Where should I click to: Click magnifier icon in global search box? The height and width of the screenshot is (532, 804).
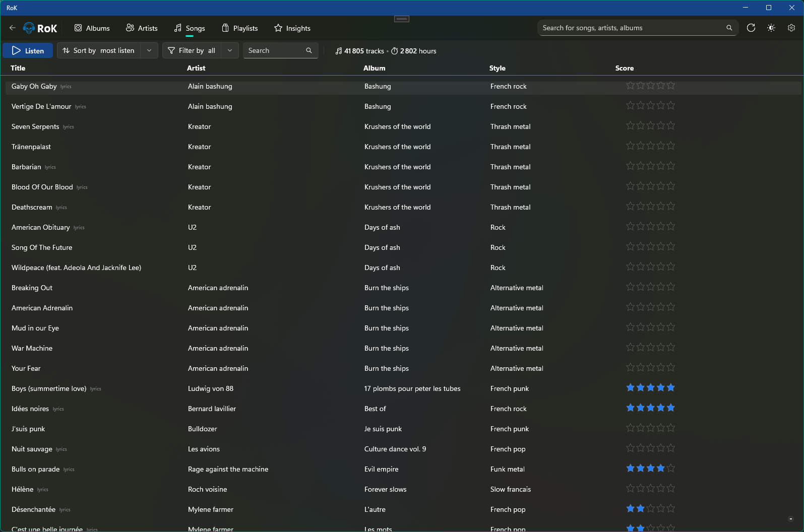point(729,28)
